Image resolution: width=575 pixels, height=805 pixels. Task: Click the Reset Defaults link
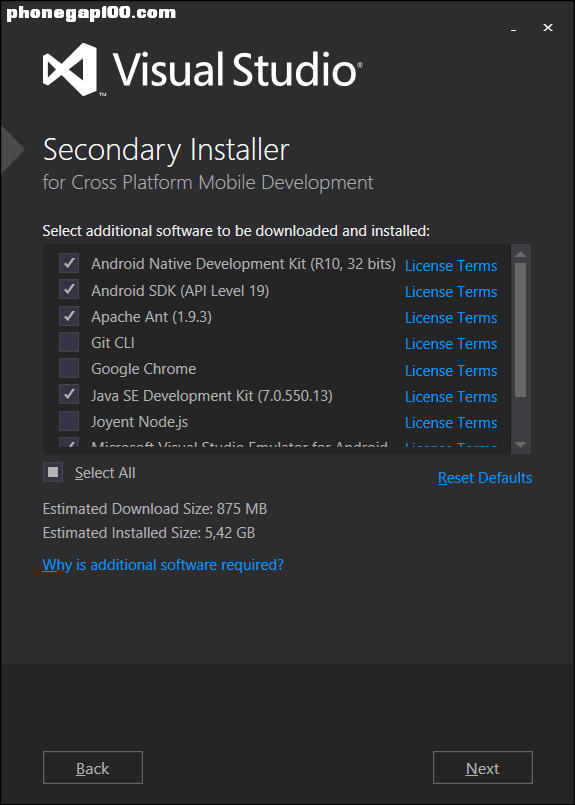coord(485,478)
